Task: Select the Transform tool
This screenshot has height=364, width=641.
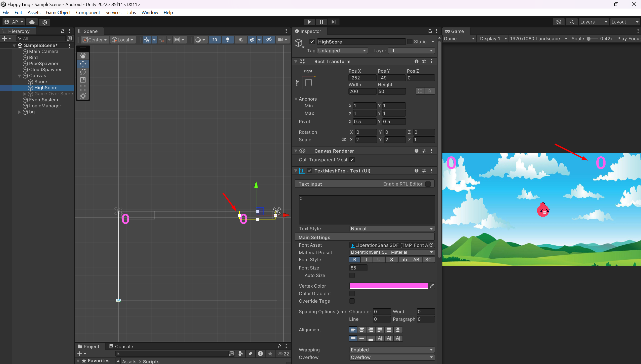Action: pyautogui.click(x=83, y=96)
